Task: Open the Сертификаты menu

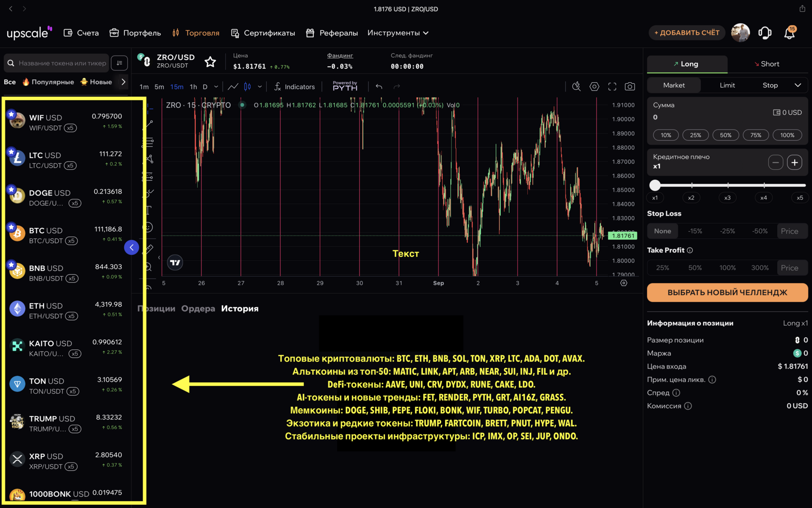Action: (x=263, y=33)
